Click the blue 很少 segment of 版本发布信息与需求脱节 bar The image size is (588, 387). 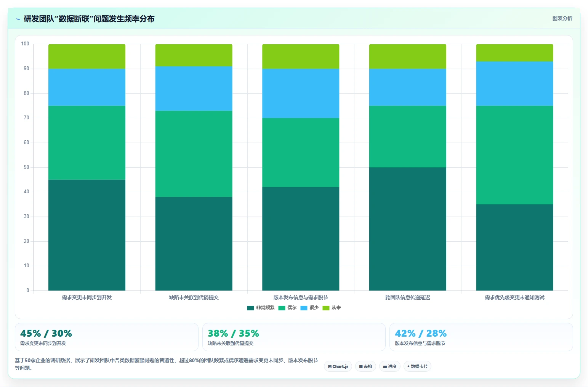tap(301, 94)
